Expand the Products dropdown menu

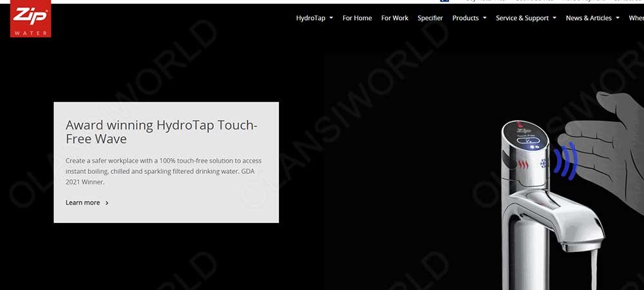click(x=469, y=18)
